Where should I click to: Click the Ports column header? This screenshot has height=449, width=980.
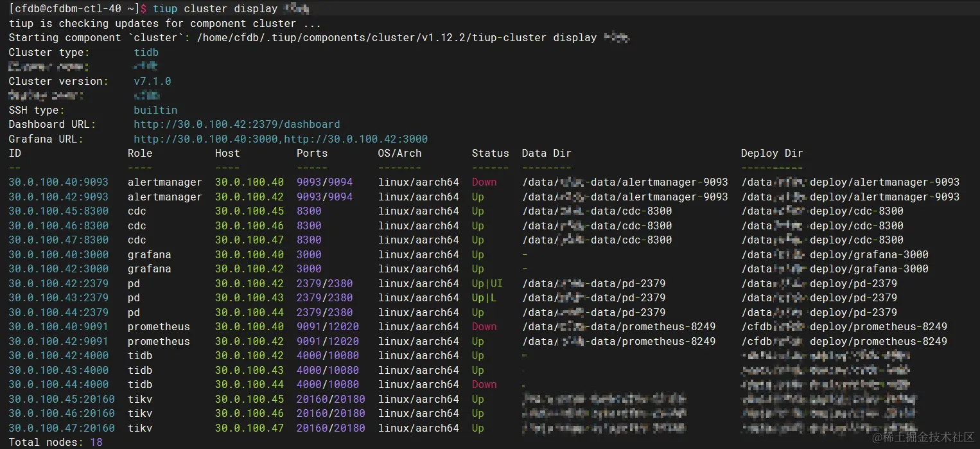(x=312, y=154)
